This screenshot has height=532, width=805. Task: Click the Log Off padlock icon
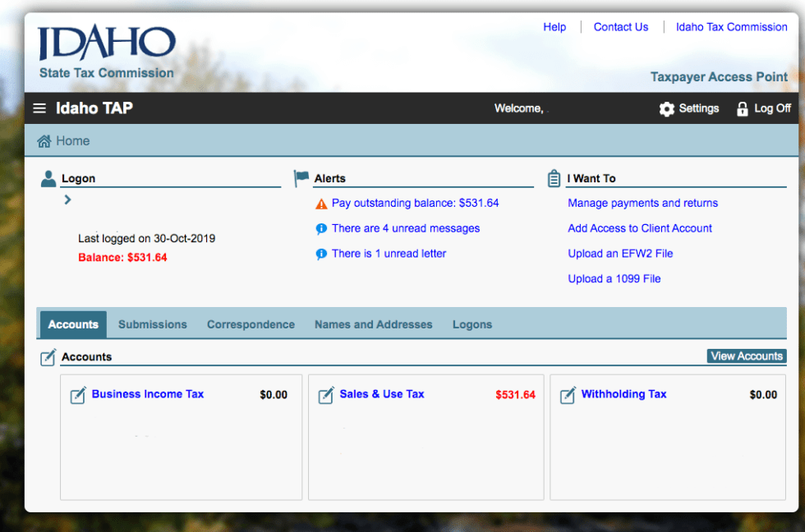tap(743, 109)
